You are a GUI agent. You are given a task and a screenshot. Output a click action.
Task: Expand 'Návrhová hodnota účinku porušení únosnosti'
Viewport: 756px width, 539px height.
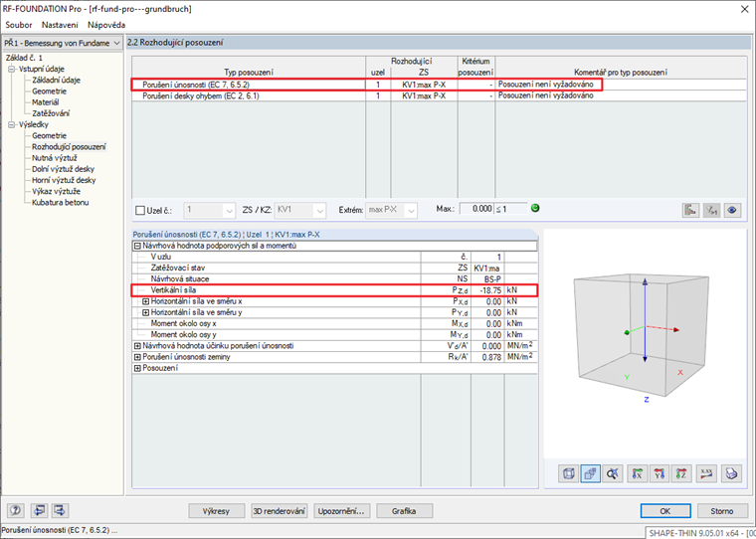point(137,346)
